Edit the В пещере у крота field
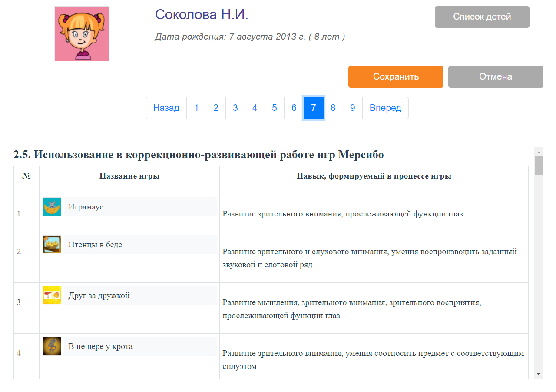 coord(140,346)
